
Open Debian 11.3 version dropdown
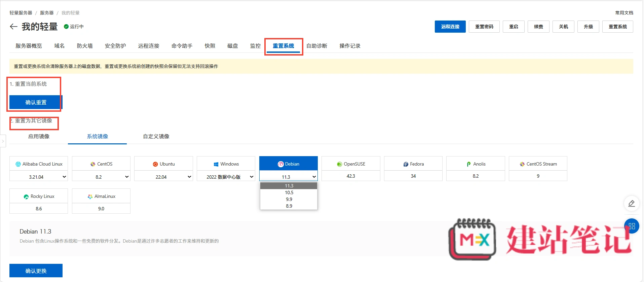(289, 177)
